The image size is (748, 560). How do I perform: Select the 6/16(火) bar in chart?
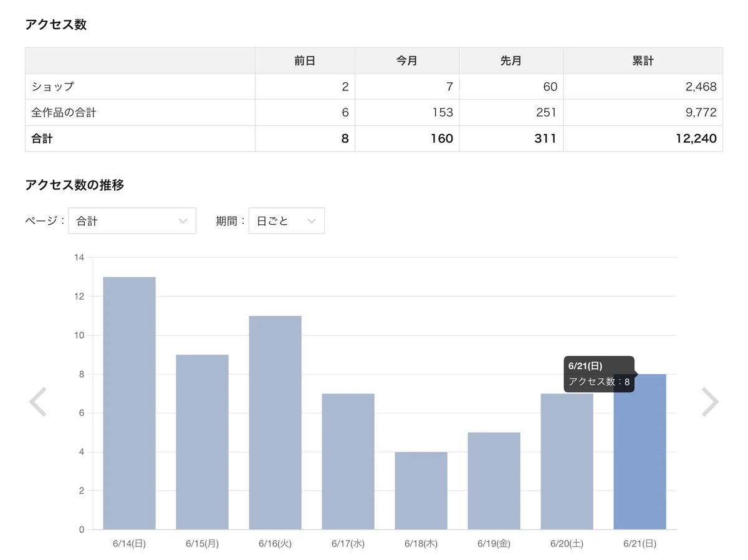click(275, 422)
